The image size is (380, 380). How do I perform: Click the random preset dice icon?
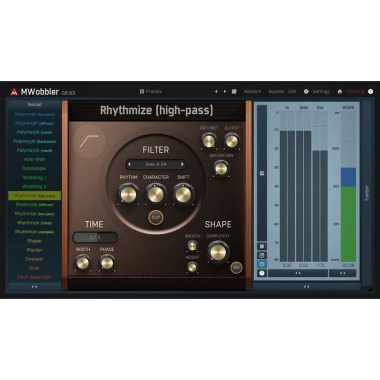pos(234,91)
